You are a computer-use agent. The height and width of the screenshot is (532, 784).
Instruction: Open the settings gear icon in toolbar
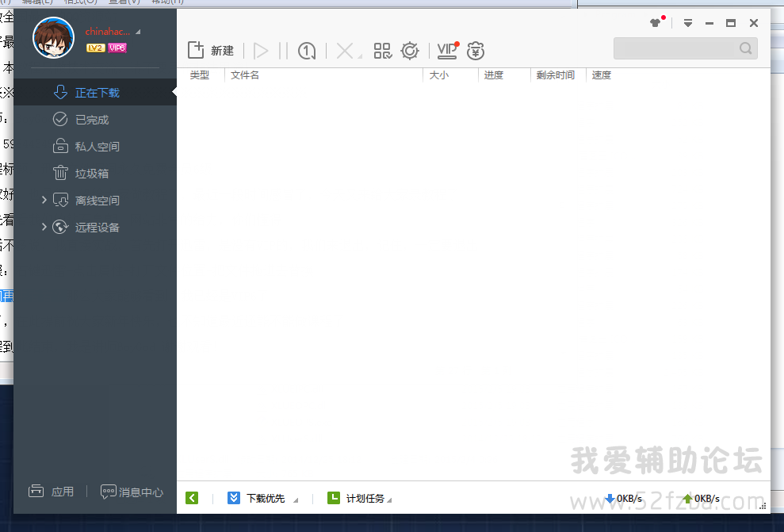point(410,51)
